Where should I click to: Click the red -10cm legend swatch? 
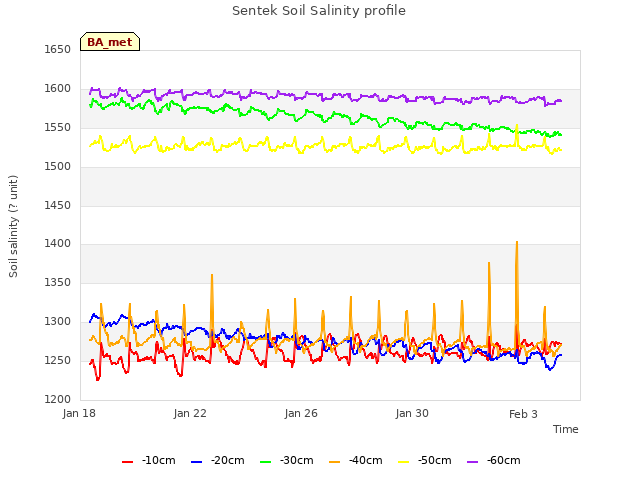(127, 462)
